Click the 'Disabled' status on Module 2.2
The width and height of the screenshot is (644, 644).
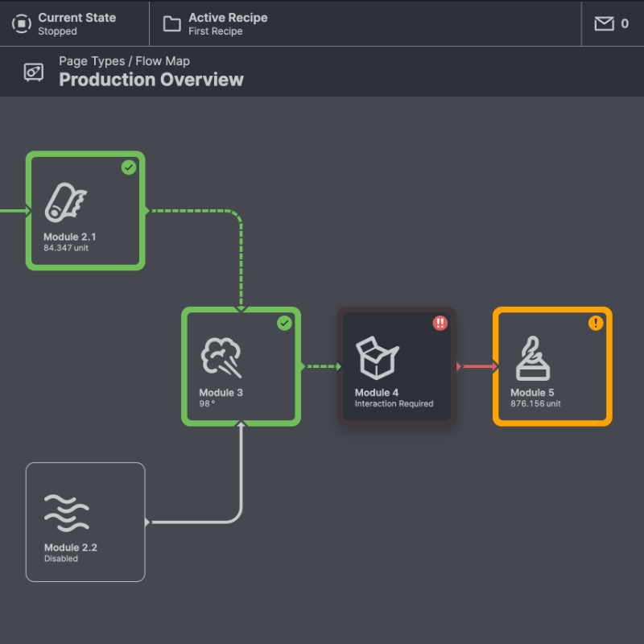pyautogui.click(x=61, y=559)
